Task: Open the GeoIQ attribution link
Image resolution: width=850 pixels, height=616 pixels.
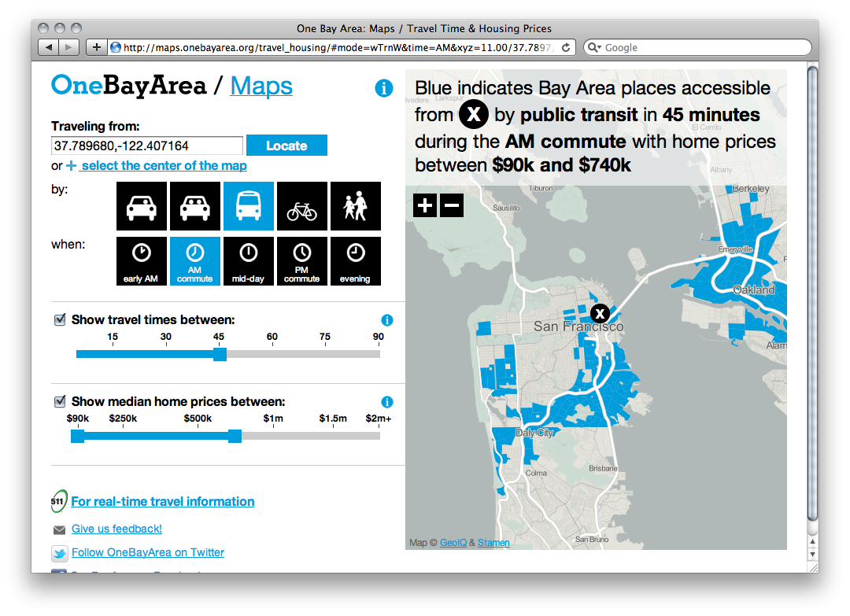Action: pos(453,542)
